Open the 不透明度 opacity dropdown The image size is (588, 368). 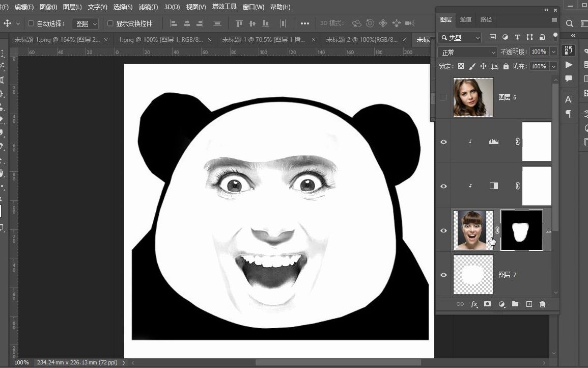(x=553, y=51)
